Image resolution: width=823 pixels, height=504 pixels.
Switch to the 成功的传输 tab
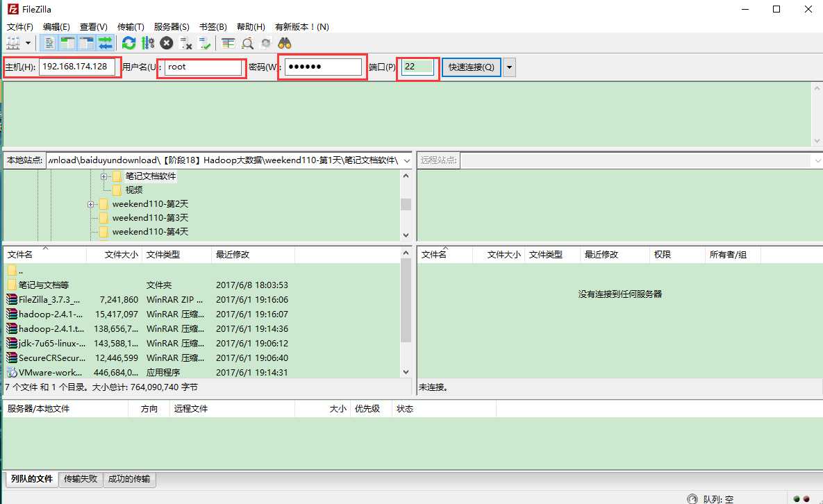tap(129, 479)
